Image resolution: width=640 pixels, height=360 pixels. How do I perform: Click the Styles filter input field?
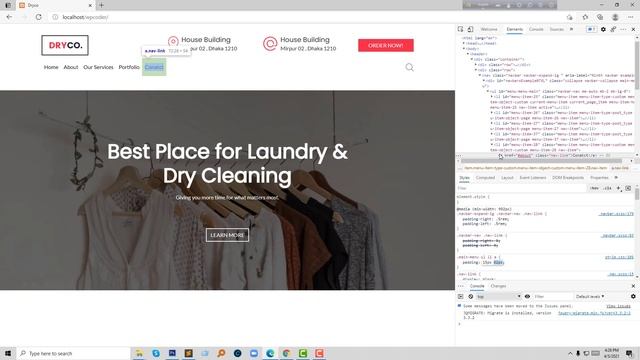click(522, 188)
